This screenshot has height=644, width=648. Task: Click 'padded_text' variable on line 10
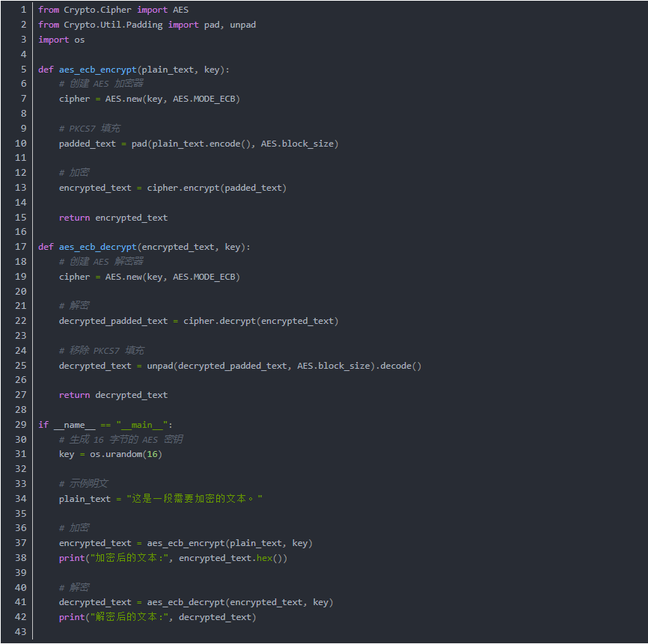point(88,144)
